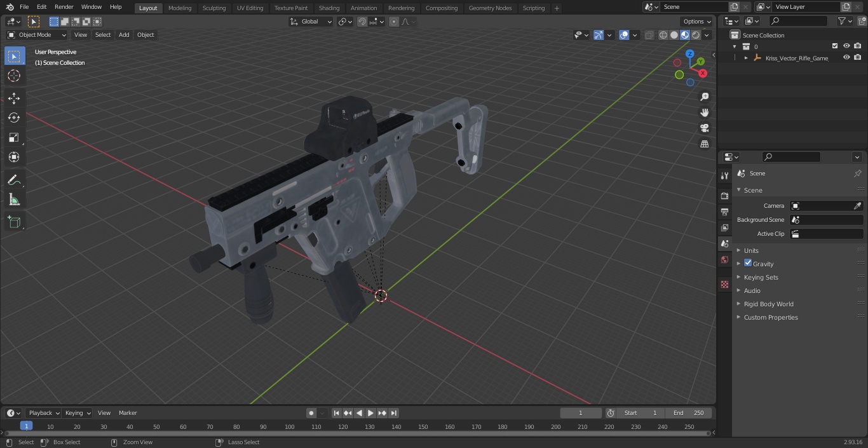
Task: Activate the Annotate tool
Action: coord(14,180)
